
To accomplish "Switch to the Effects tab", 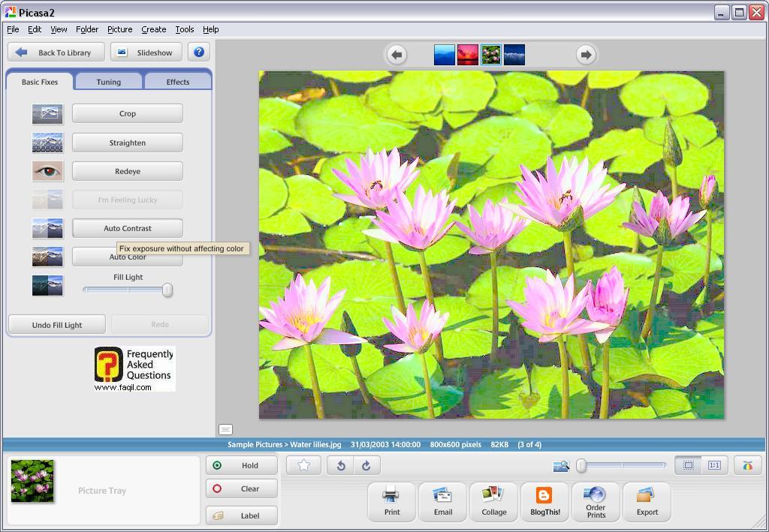I will pyautogui.click(x=178, y=82).
